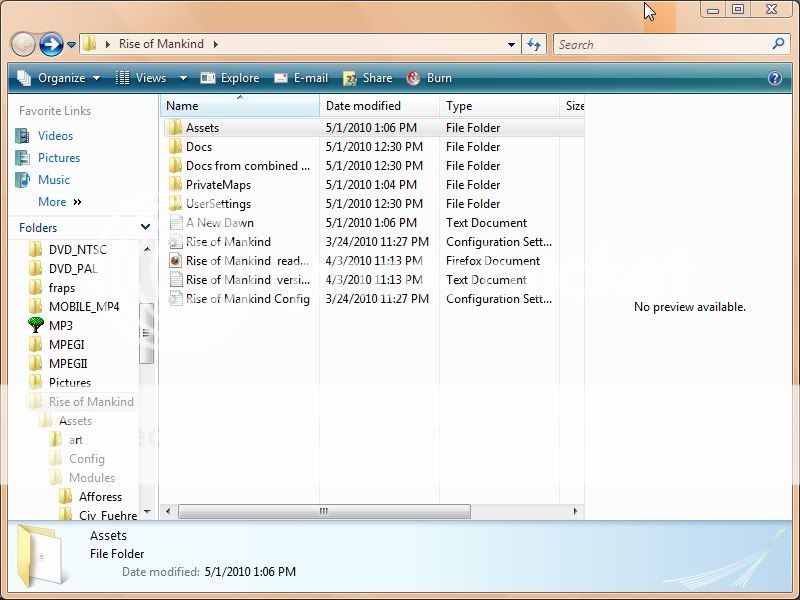This screenshot has width=800, height=600.
Task: Open the Organize menu
Action: coord(59,78)
